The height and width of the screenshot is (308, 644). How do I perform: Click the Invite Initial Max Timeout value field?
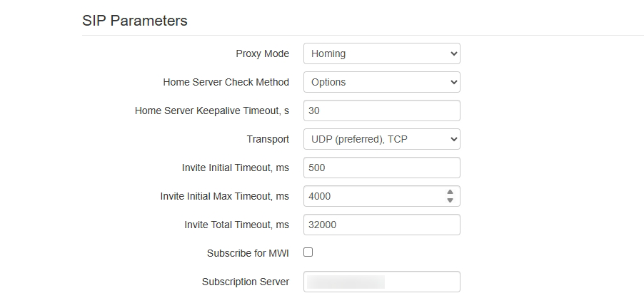(x=371, y=196)
